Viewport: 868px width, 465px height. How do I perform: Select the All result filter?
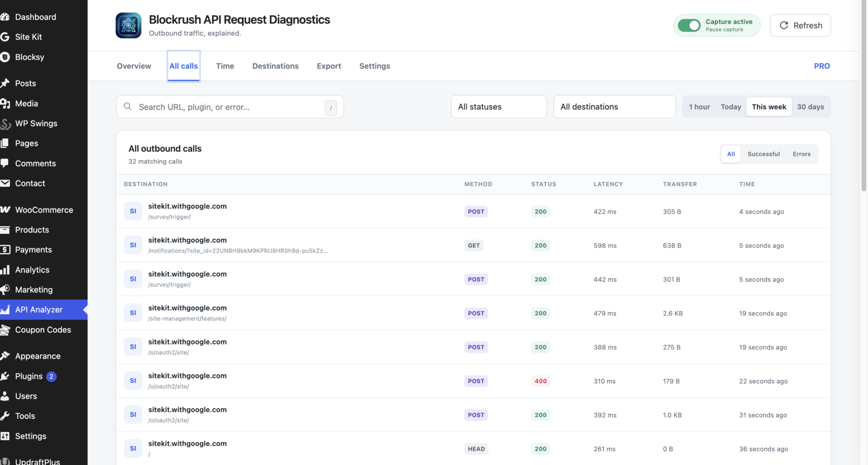click(731, 154)
